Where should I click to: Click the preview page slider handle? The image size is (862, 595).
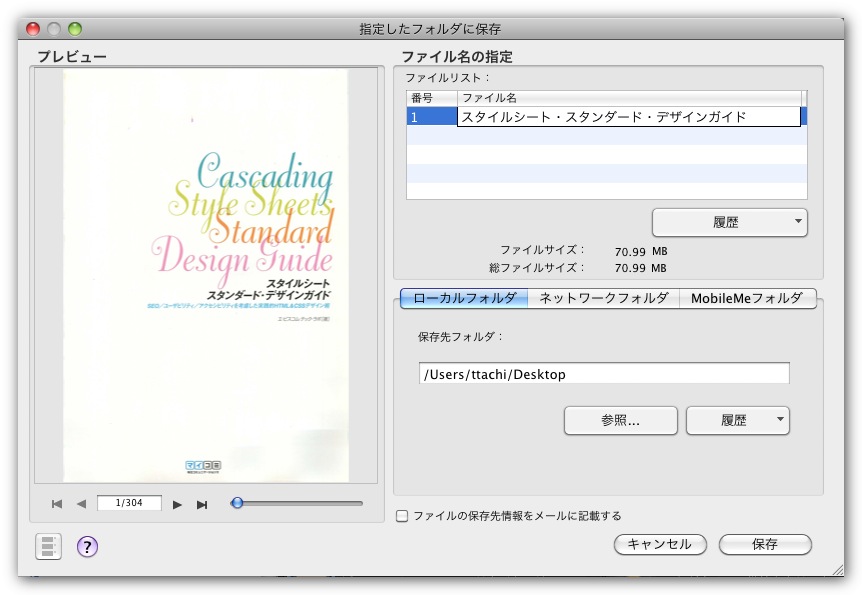click(x=237, y=503)
